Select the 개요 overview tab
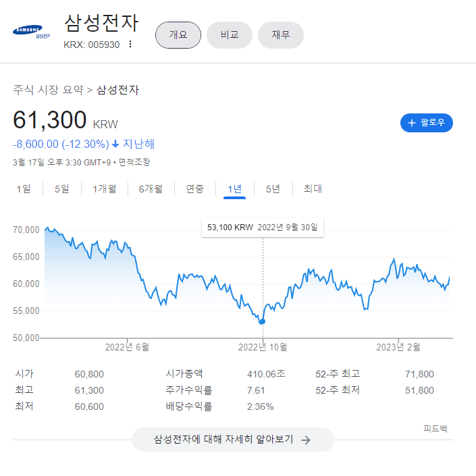The image size is (476, 476). pyautogui.click(x=178, y=35)
